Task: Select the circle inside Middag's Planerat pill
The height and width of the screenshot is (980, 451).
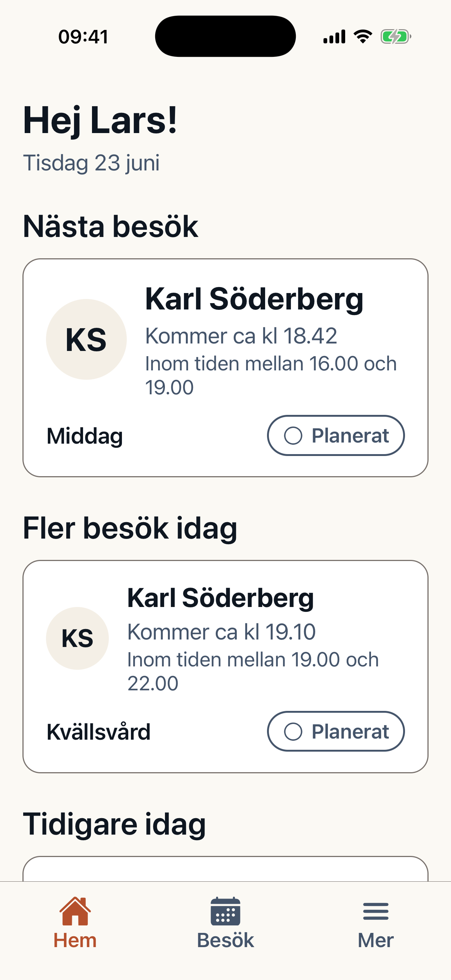Action: click(293, 435)
